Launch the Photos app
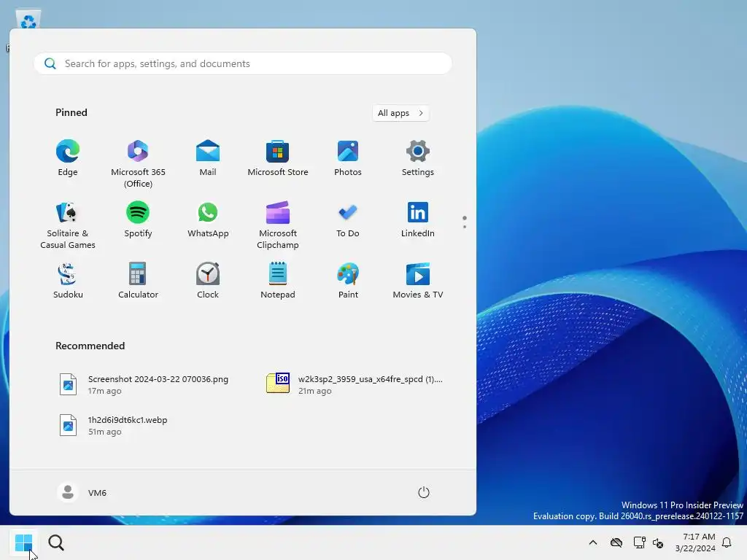The width and height of the screenshot is (747, 560). pyautogui.click(x=348, y=158)
